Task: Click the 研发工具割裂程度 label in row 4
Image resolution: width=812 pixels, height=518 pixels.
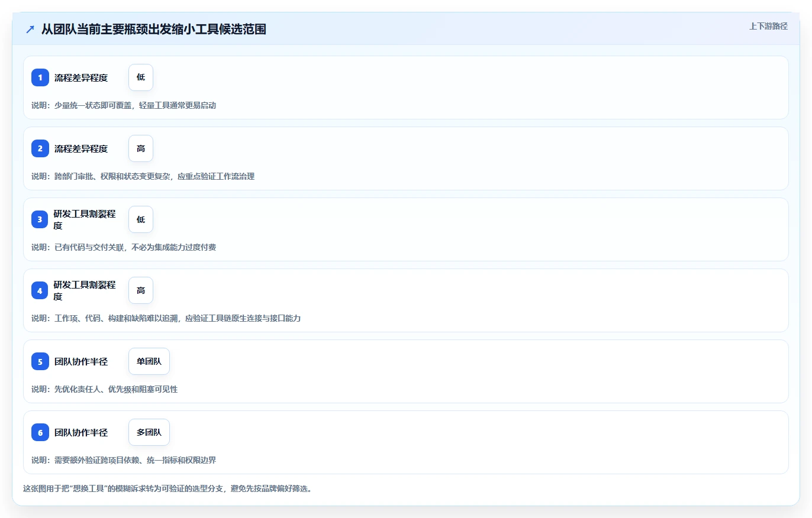Action: pyautogui.click(x=85, y=290)
